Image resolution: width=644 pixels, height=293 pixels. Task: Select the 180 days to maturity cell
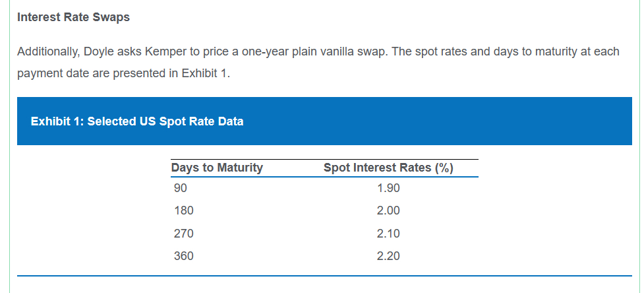point(183,211)
